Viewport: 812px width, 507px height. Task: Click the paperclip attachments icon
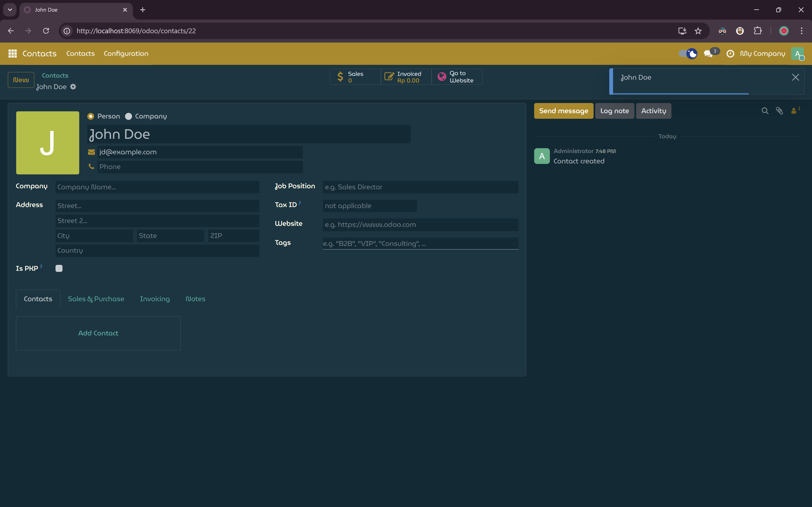pyautogui.click(x=780, y=111)
